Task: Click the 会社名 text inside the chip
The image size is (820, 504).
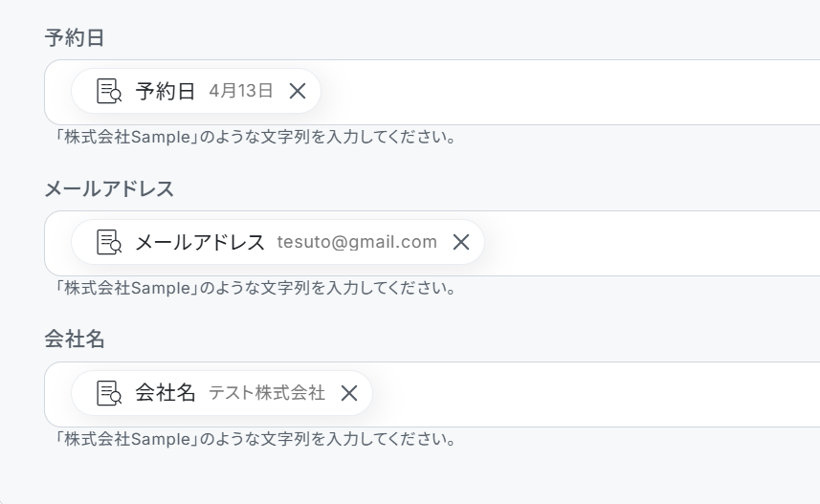Action: pyautogui.click(x=166, y=393)
